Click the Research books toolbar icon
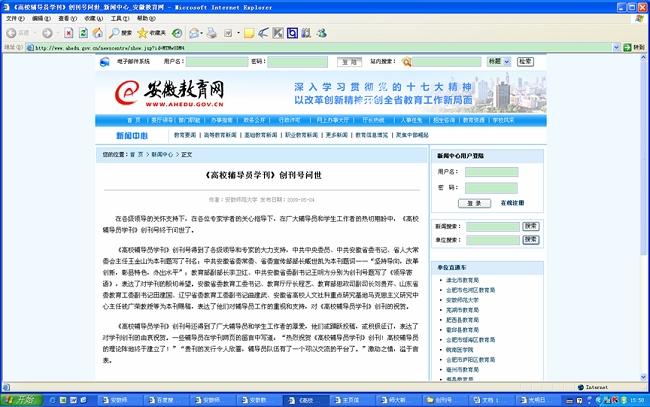The height and width of the screenshot is (407, 650). coord(306,33)
